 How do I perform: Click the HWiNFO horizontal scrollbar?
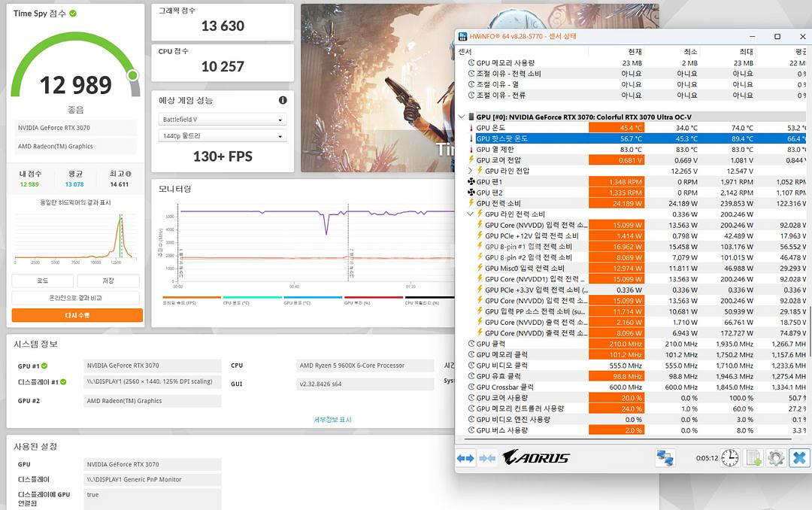pyautogui.click(x=628, y=439)
